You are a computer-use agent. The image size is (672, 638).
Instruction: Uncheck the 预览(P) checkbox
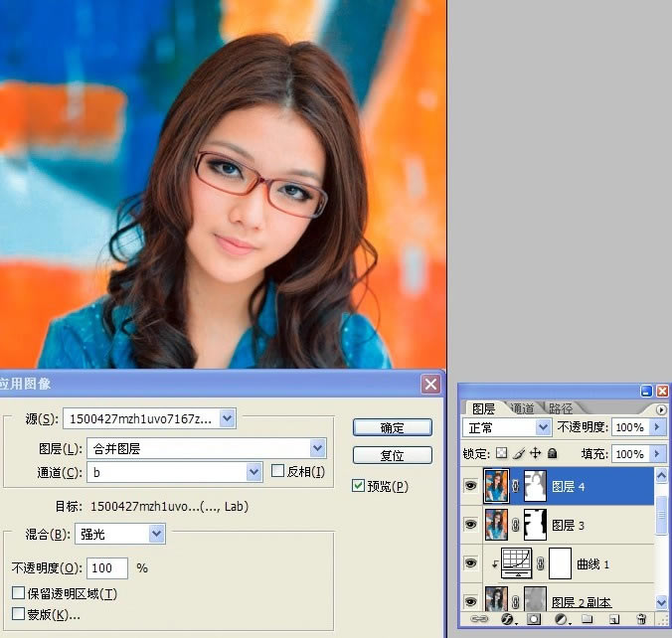tap(358, 486)
